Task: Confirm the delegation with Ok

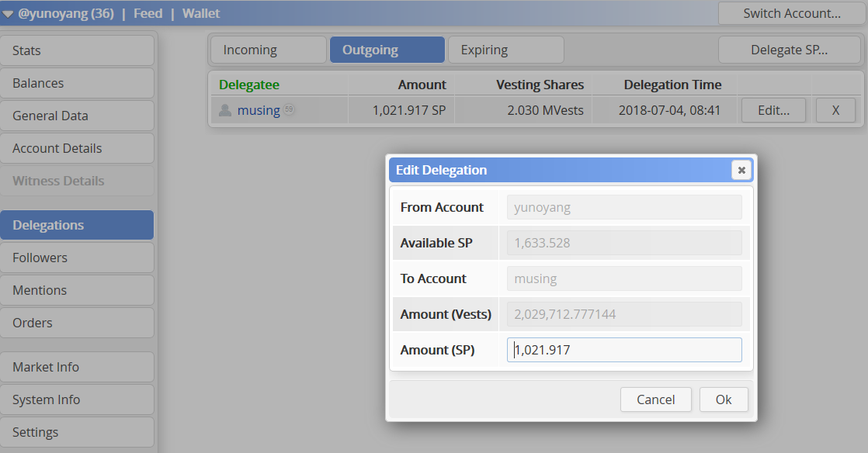Action: [x=724, y=399]
